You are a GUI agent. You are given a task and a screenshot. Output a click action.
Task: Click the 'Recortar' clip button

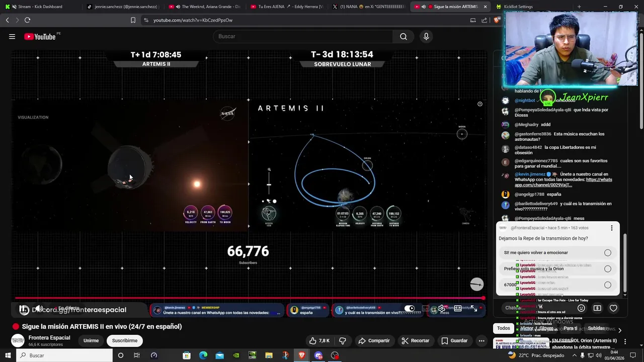tap(415, 340)
